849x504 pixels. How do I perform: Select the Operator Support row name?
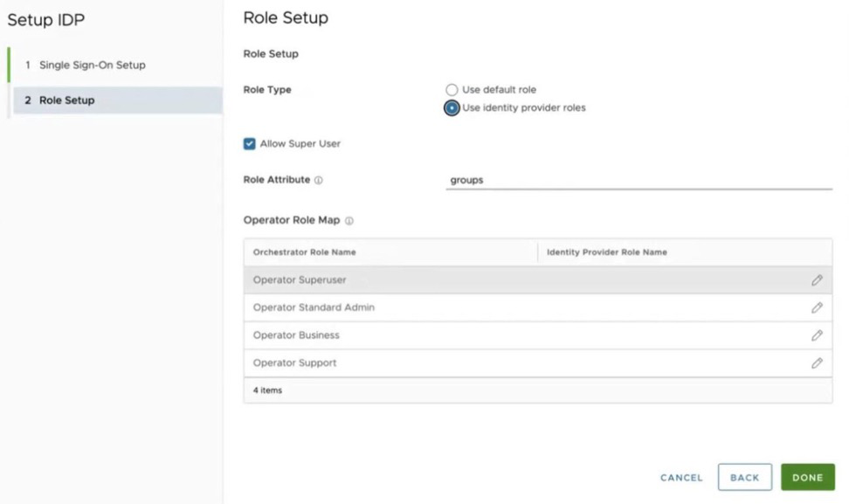294,363
